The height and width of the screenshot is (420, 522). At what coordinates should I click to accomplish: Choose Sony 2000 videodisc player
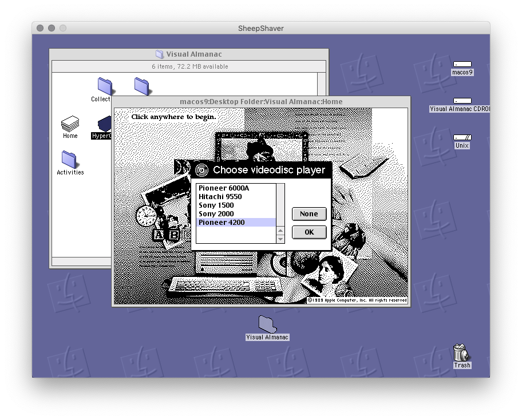(x=236, y=214)
